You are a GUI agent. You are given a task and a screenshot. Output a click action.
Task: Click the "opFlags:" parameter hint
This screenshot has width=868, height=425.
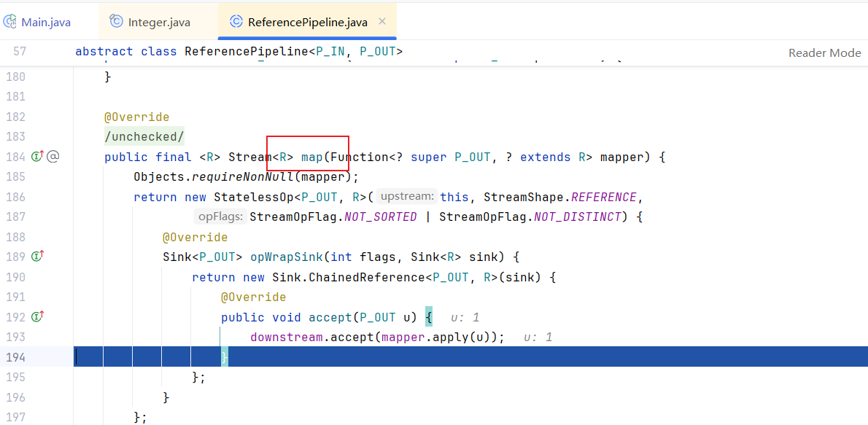(220, 217)
